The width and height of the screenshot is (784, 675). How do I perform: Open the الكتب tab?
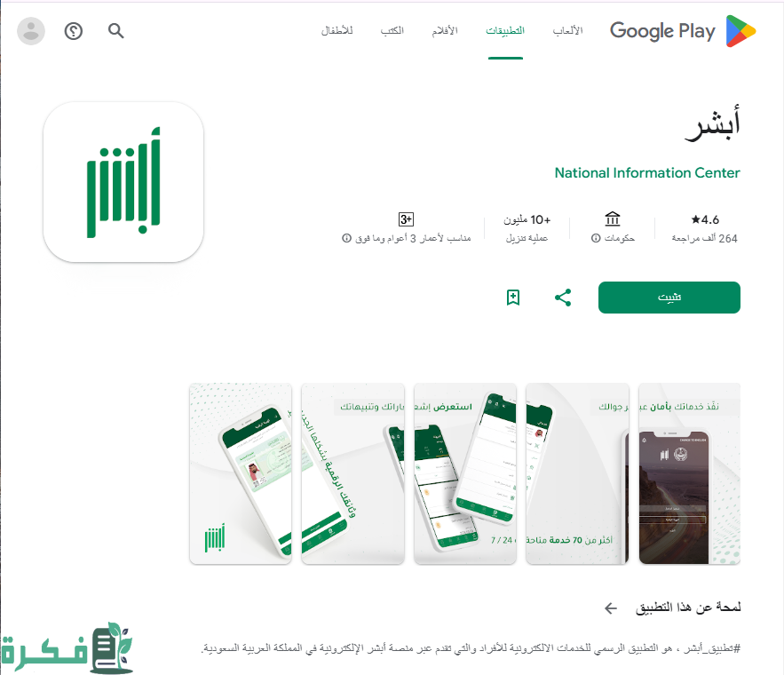coord(392,31)
